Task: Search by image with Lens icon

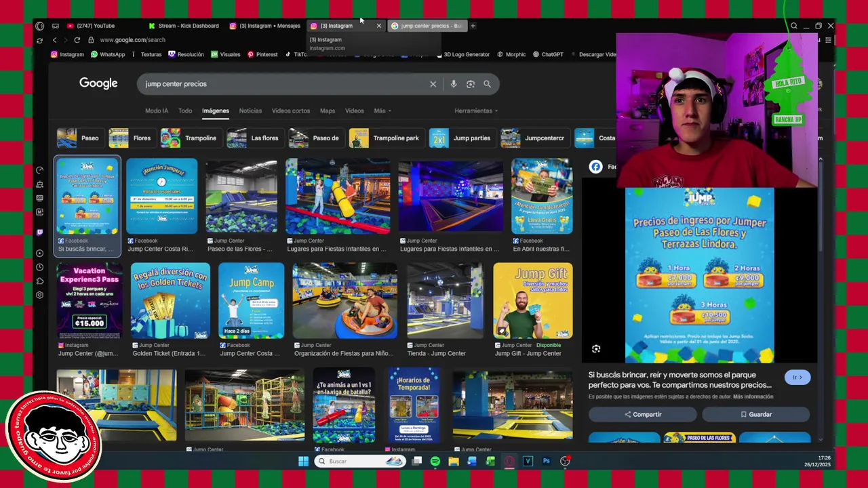Action: click(x=470, y=84)
